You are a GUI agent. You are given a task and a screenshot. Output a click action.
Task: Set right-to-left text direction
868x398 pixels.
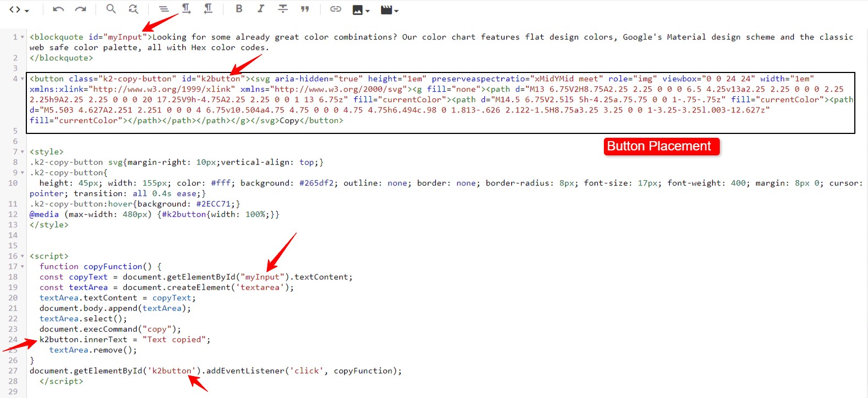pyautogui.click(x=208, y=8)
